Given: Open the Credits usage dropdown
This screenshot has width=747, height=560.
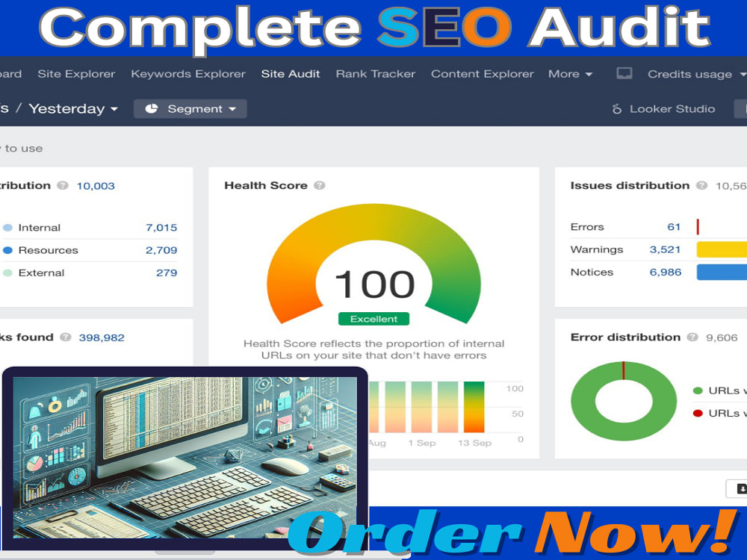Looking at the screenshot, I should [695, 74].
